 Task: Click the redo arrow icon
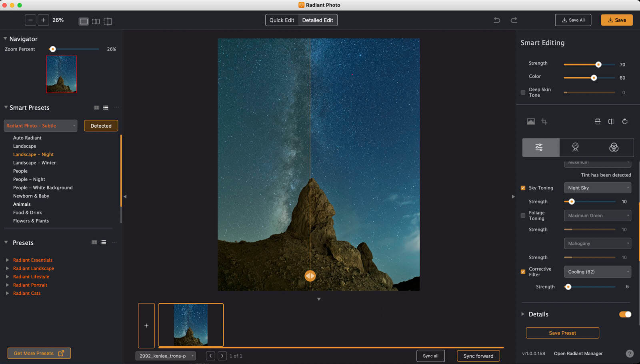514,20
